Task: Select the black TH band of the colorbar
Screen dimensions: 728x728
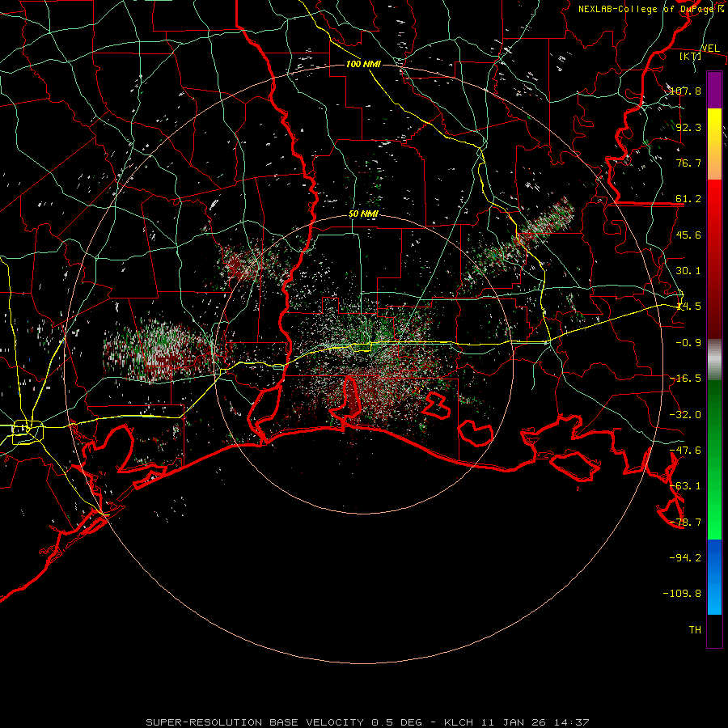Action: (x=714, y=631)
